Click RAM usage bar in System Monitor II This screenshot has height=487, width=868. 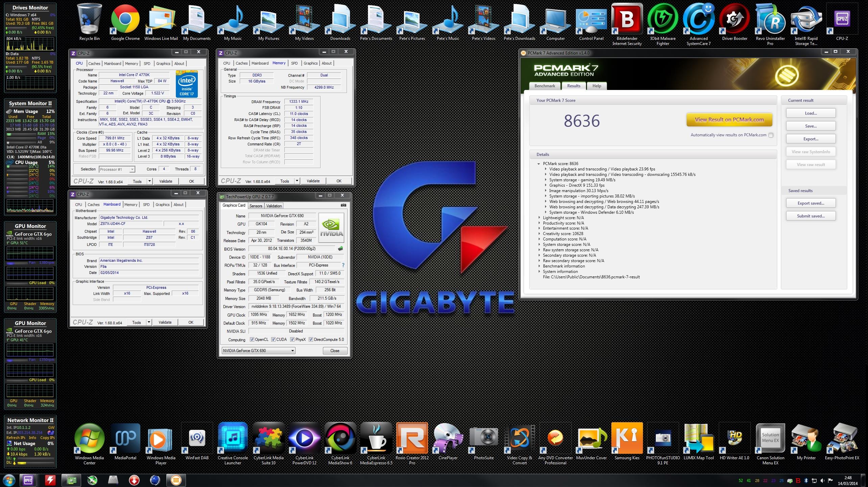(x=22, y=134)
